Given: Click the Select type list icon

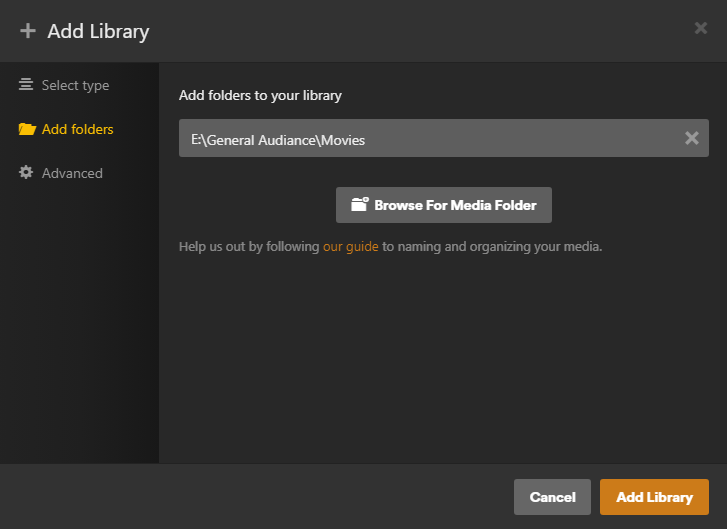Looking at the screenshot, I should [x=26, y=84].
